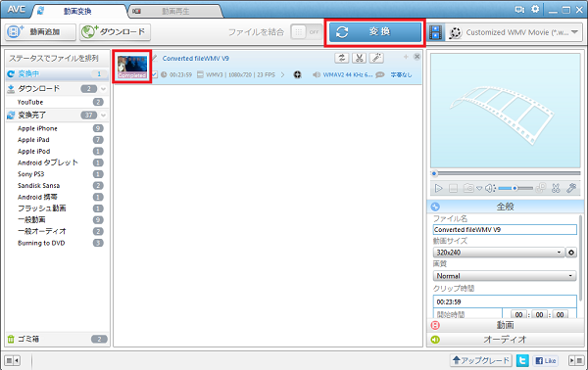Select Apple iPhone in sidebar
Screen dimensions: 588x370
point(57,128)
